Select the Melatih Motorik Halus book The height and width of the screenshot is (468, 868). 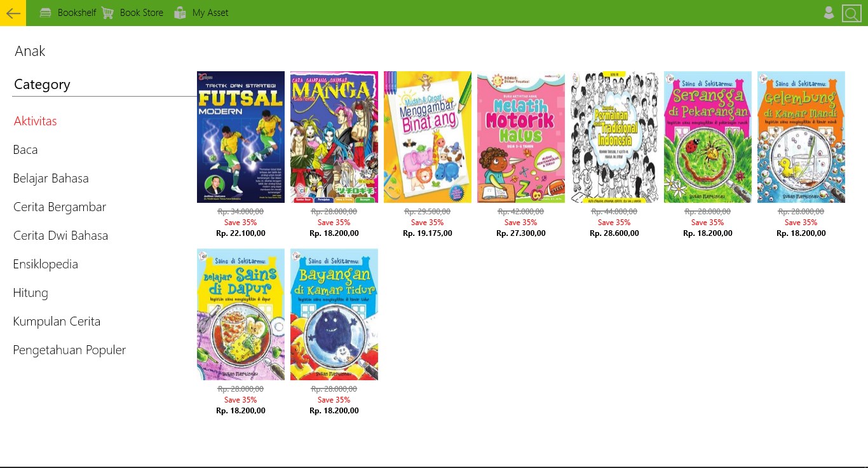[521, 137]
